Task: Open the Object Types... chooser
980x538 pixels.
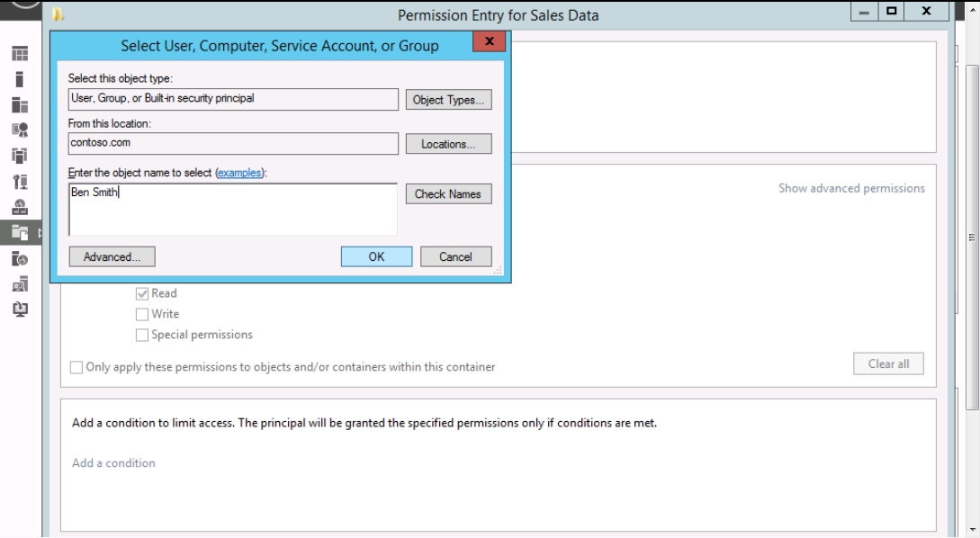Action: click(449, 100)
